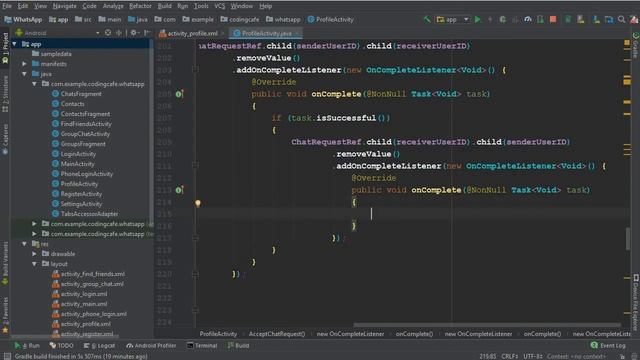Open the Project Structure icon in toolbar
The height and width of the screenshot is (360, 640).
point(609,19)
